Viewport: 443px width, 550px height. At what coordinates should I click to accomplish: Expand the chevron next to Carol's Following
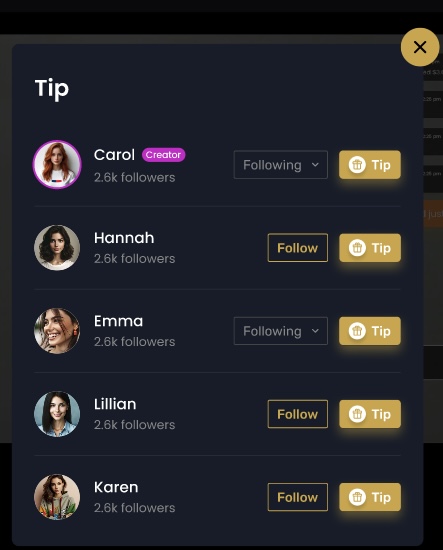coord(315,165)
